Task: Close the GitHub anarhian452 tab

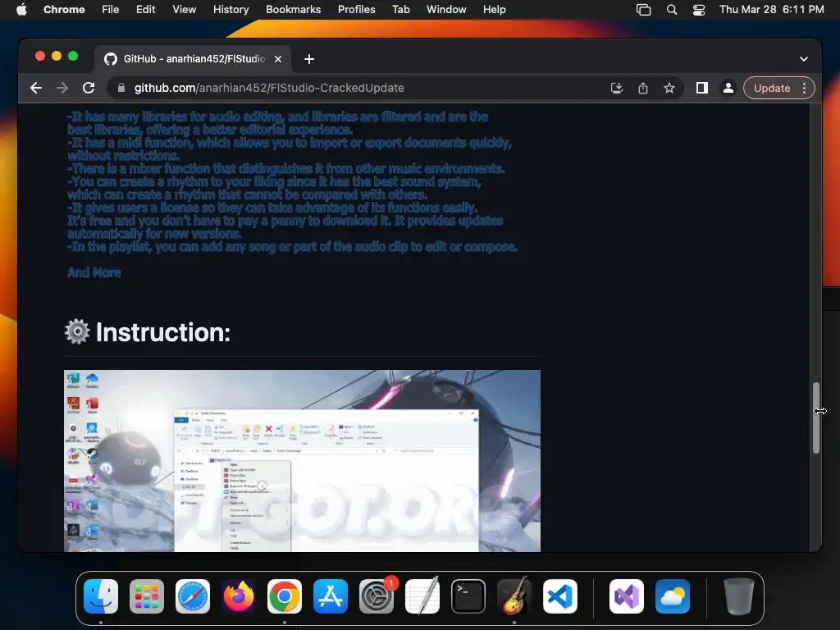Action: pyautogui.click(x=278, y=59)
